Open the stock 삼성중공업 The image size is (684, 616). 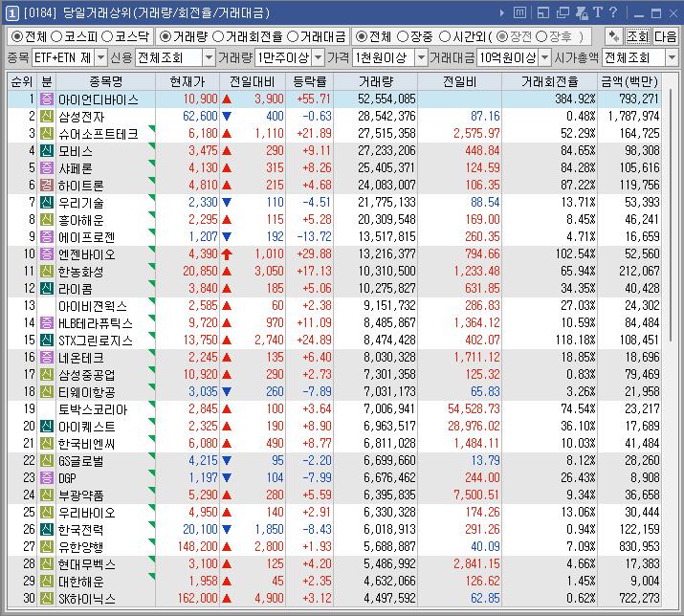pos(86,375)
